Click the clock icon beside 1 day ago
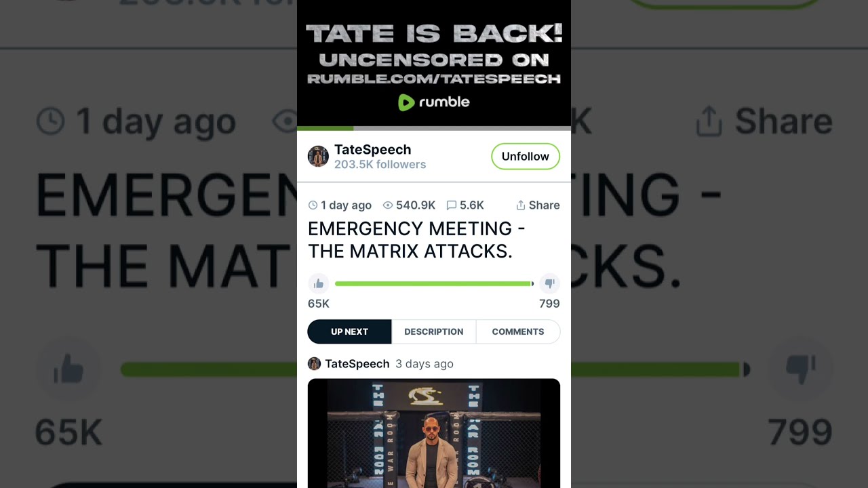 [313, 205]
